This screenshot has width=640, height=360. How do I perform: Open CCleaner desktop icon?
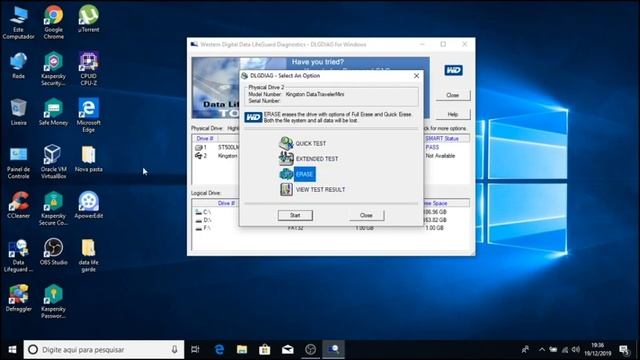[x=18, y=205]
